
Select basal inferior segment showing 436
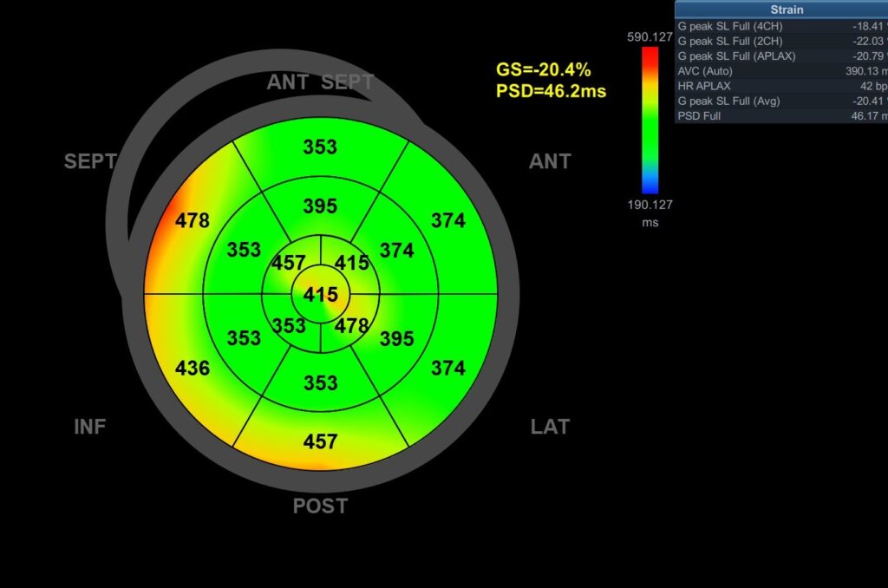[x=193, y=369]
